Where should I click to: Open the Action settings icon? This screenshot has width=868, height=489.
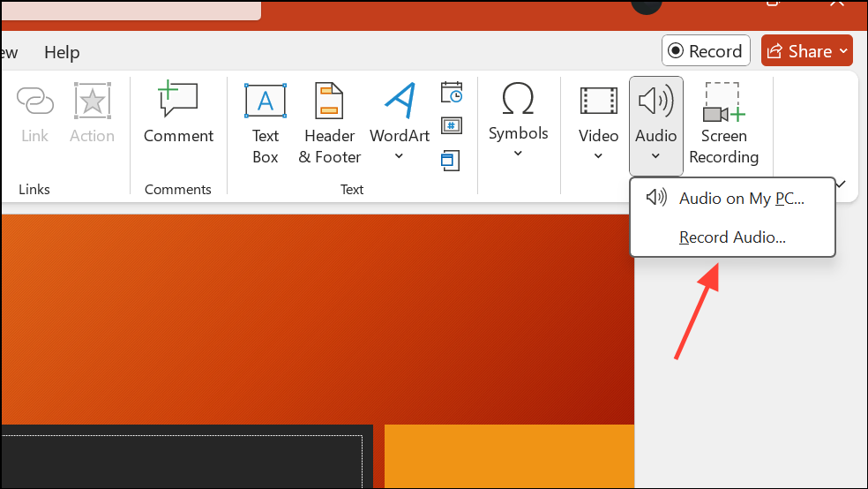93,101
